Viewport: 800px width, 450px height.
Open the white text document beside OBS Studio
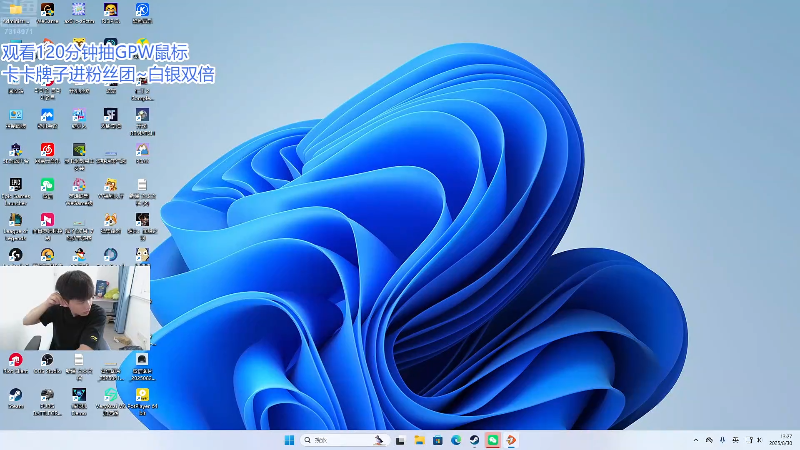[x=79, y=360]
